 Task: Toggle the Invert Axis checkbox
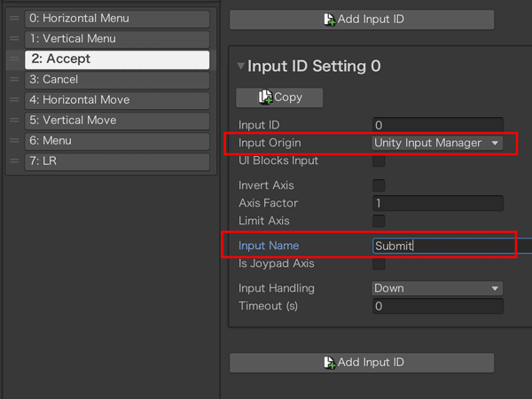coord(379,185)
